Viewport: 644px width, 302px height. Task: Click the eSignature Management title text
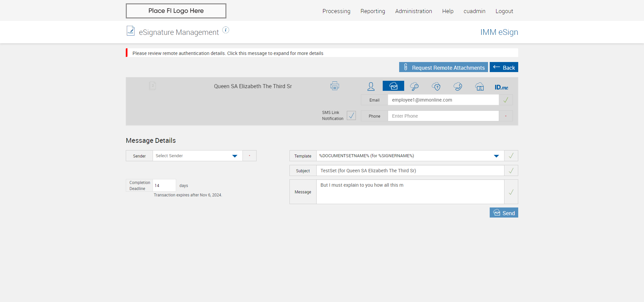point(179,32)
